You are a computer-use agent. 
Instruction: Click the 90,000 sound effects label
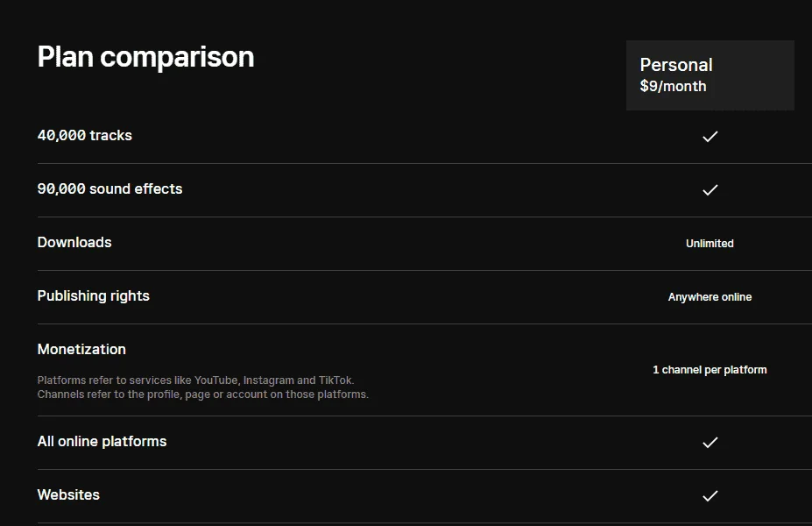point(109,188)
